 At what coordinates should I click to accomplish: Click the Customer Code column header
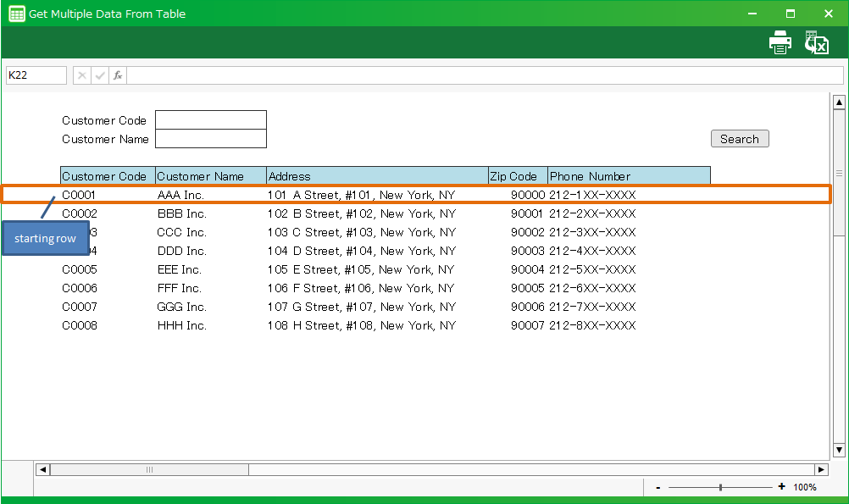click(108, 176)
